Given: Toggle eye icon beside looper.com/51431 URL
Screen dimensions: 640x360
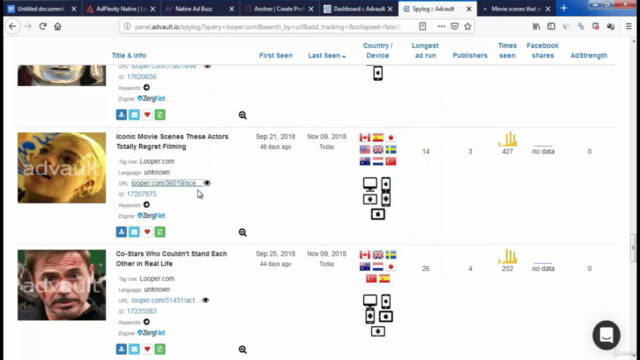Looking at the screenshot, I should point(205,300).
